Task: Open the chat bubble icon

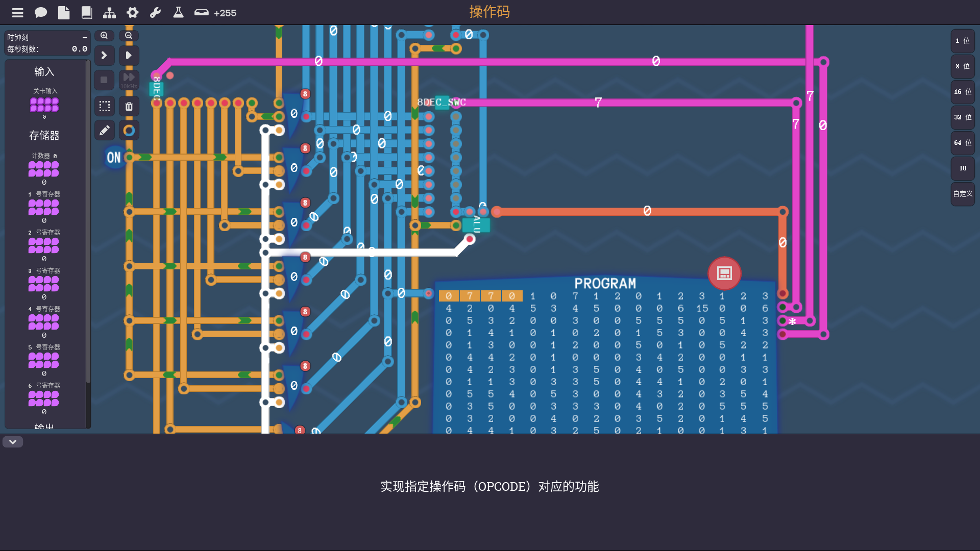Action: click(x=40, y=13)
